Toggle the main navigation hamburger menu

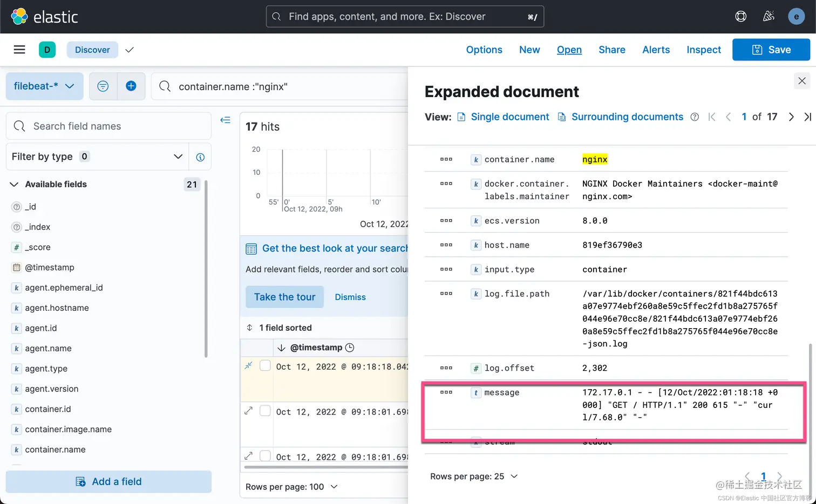point(19,50)
